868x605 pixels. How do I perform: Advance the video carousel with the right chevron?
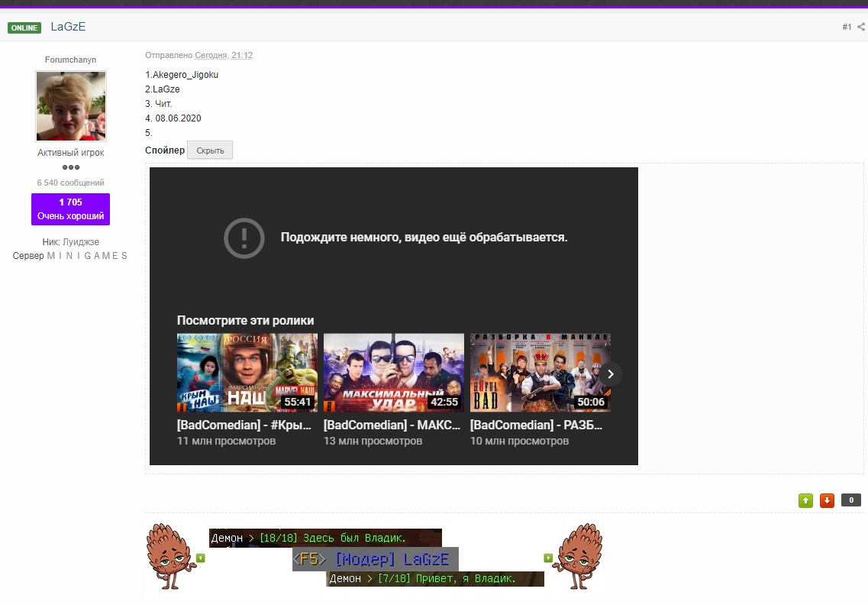pyautogui.click(x=610, y=374)
